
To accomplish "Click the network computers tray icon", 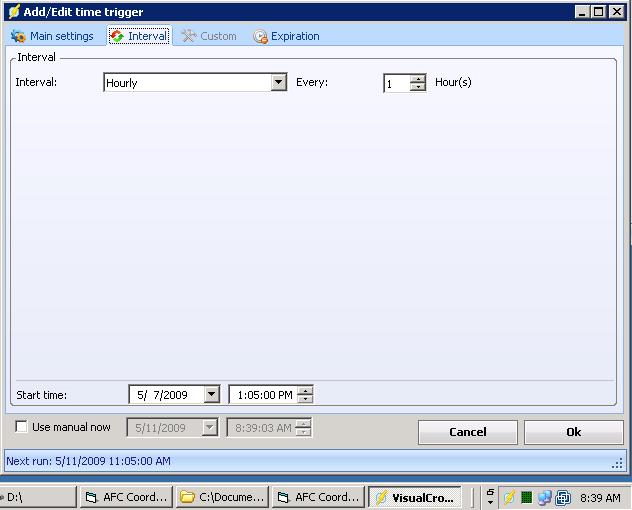I will tap(544, 498).
